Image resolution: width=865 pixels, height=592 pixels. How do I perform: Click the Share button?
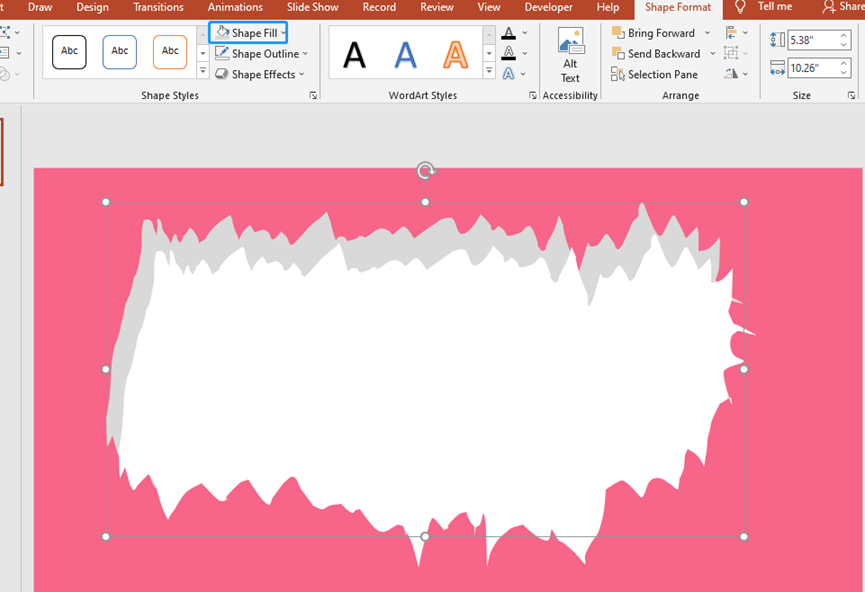pyautogui.click(x=843, y=7)
